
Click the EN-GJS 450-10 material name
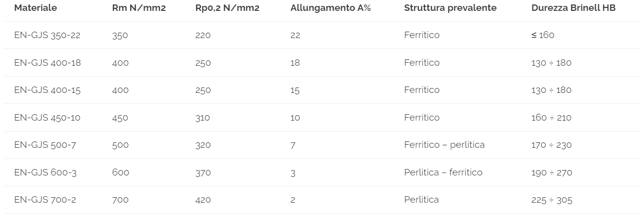coord(47,118)
